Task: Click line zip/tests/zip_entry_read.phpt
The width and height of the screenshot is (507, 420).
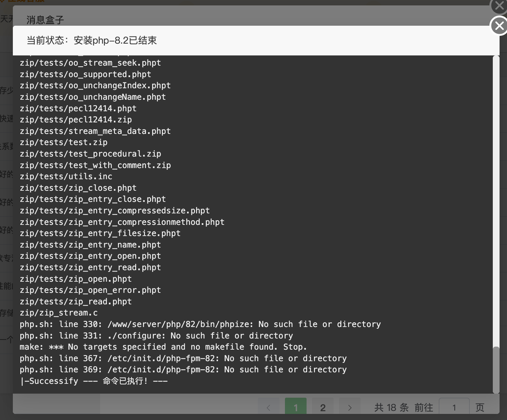Action: (x=90, y=267)
